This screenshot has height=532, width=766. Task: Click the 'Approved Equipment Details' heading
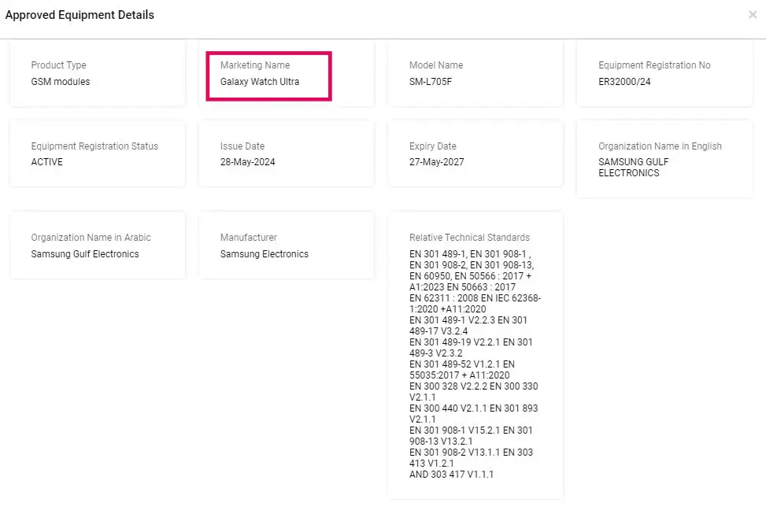(80, 15)
